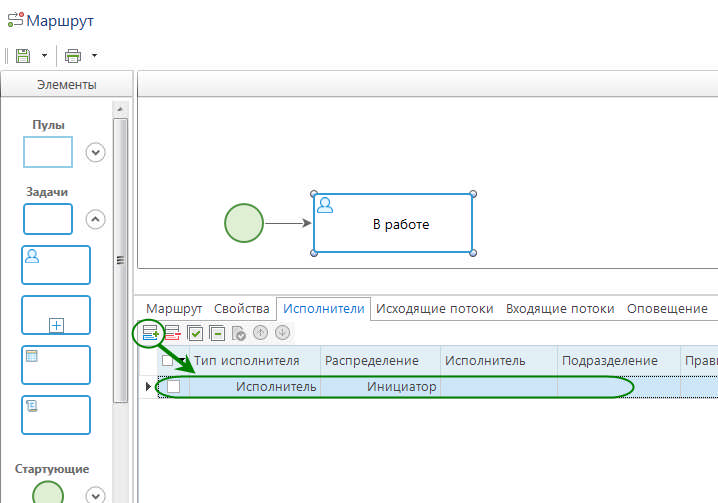The height and width of the screenshot is (503, 718).
Task: Open the dropdown arrow next to Save
Action: [x=44, y=55]
